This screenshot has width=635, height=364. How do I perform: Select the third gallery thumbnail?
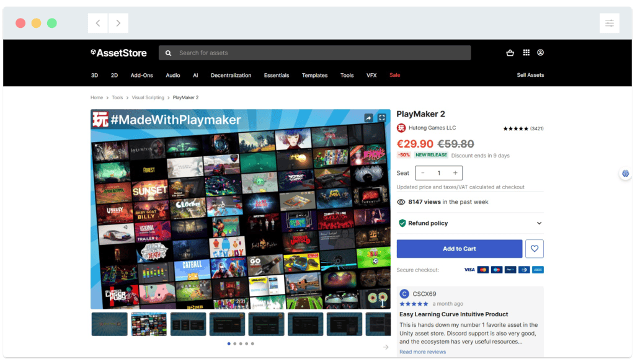[x=188, y=324]
